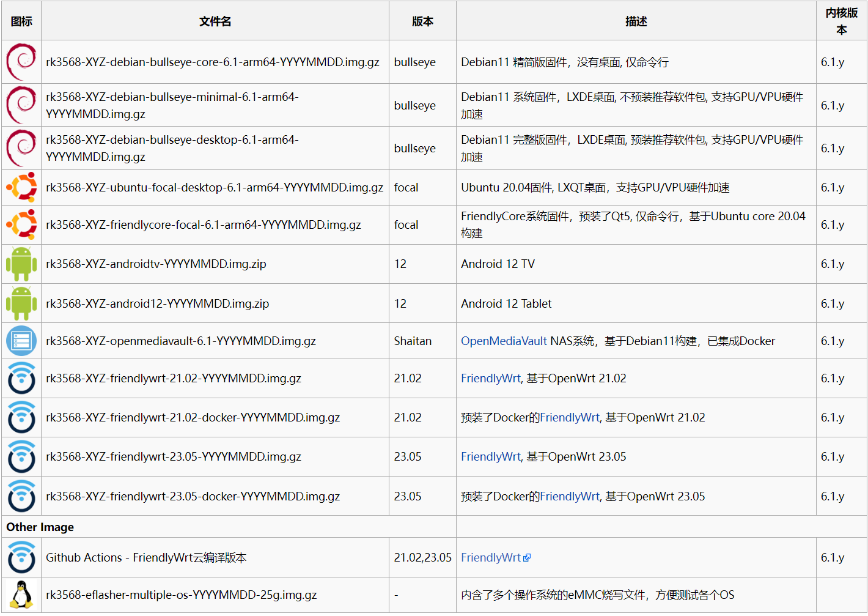Click the FriendlyWrt icon for 21.02 image
The width and height of the screenshot is (868, 616).
coord(21,378)
